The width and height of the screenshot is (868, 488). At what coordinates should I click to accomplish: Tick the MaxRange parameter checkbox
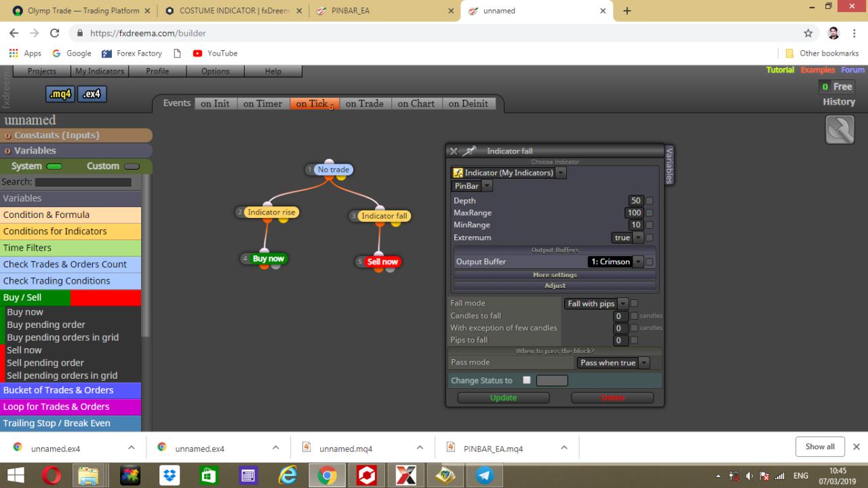pos(649,212)
